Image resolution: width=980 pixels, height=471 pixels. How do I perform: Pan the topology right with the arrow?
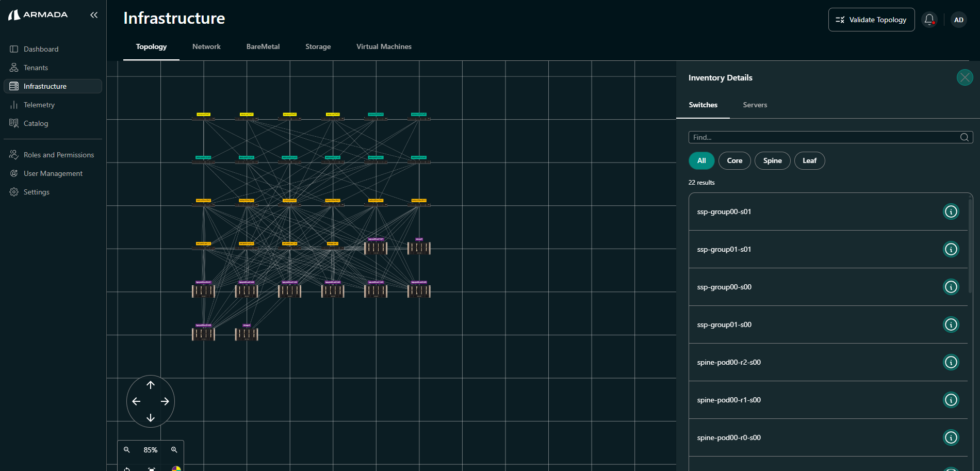165,401
